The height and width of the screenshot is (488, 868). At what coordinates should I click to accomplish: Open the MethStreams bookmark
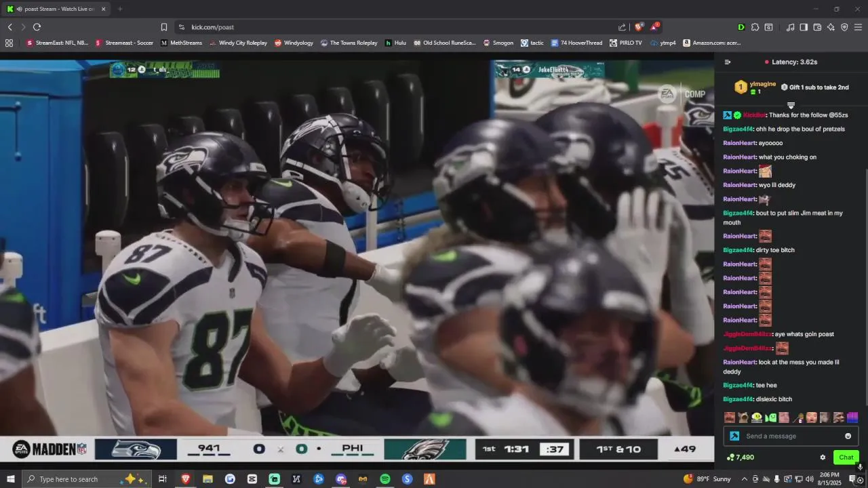point(181,43)
